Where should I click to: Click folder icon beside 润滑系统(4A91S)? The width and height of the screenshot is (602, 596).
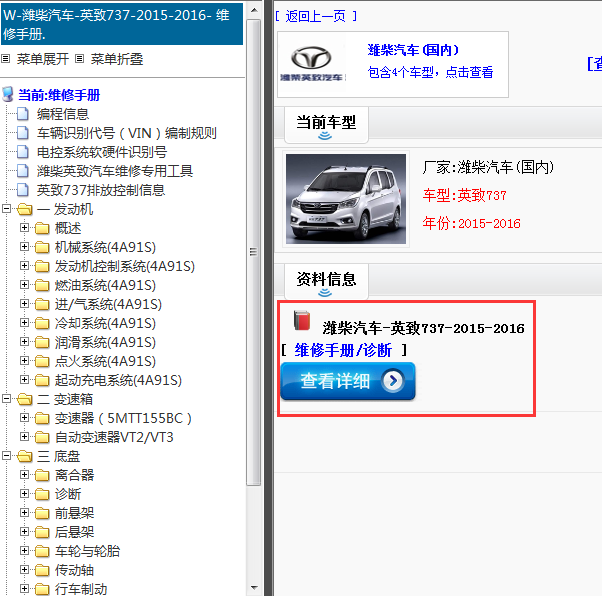(42, 342)
